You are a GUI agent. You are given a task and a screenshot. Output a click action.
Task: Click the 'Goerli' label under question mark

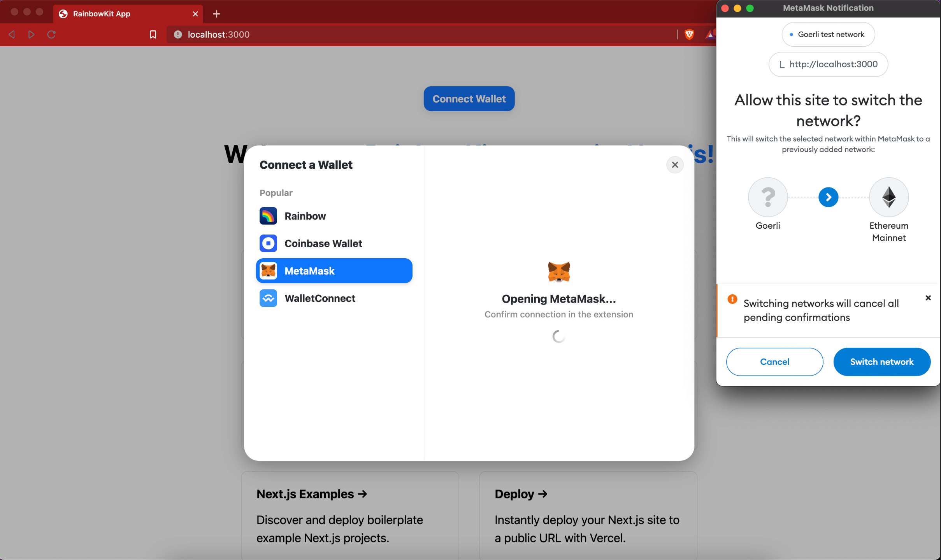[x=768, y=226]
